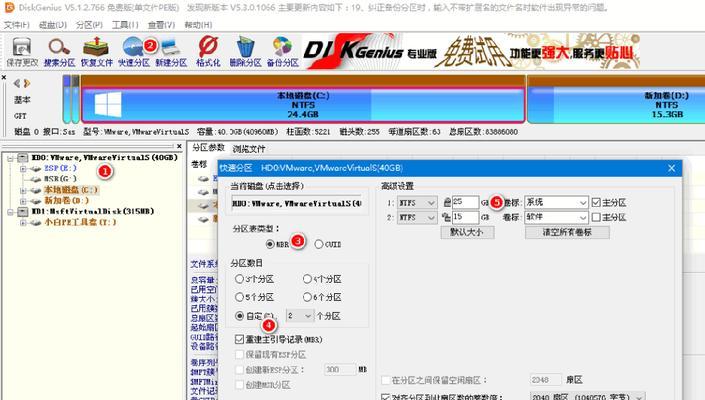Select the PE toolbox tree item
The image size is (705, 400).
pyautogui.click(x=80, y=222)
